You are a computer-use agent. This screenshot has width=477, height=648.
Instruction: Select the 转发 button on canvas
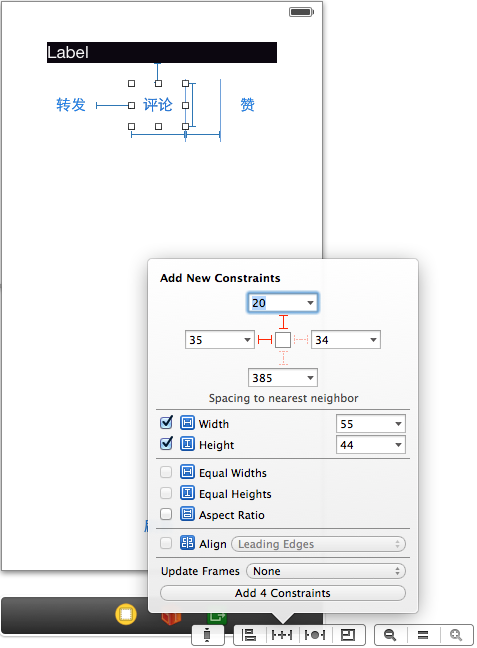pyautogui.click(x=71, y=105)
